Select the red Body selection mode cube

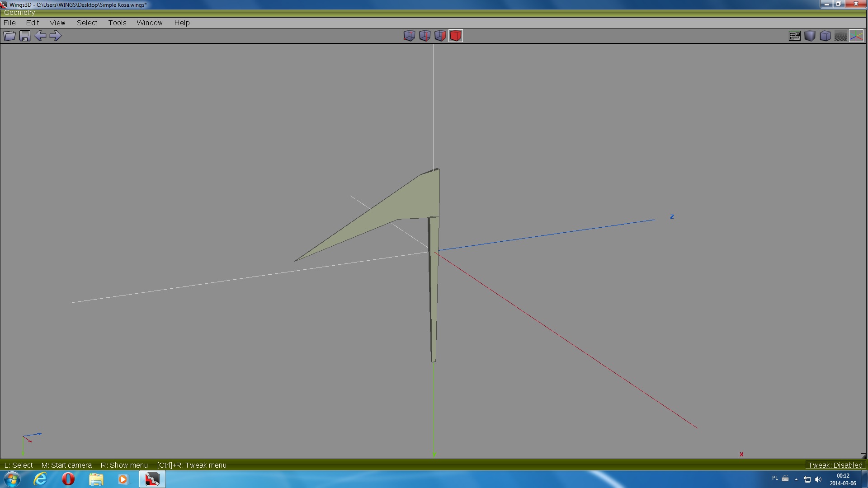(x=456, y=36)
